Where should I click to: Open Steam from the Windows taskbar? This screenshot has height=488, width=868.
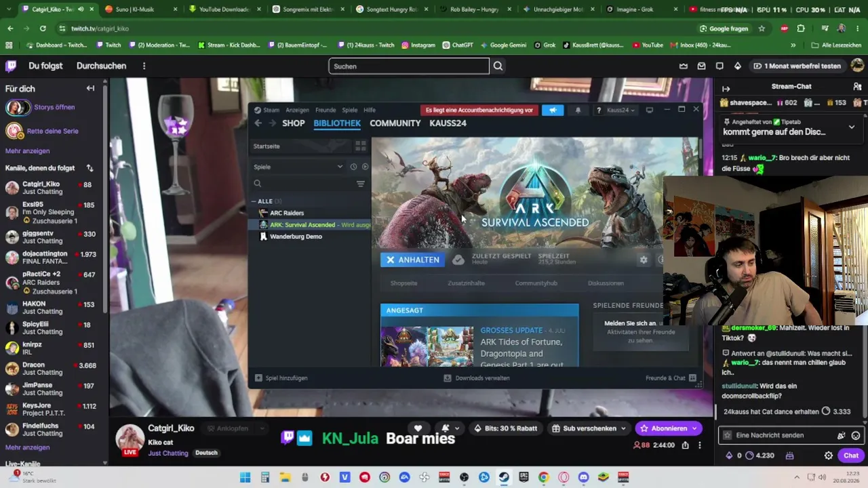(x=504, y=477)
